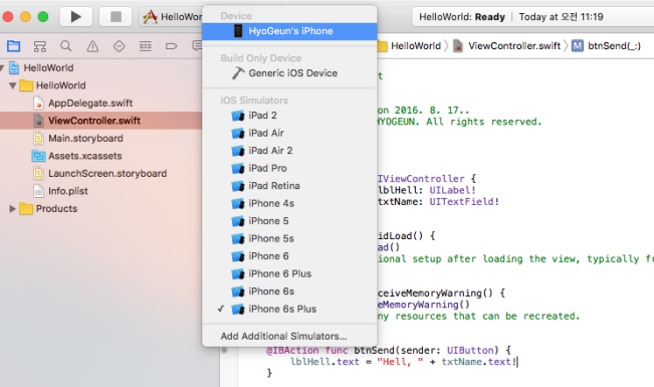Viewport: 654px width, 387px height.
Task: Open the HelloWorld scheme selector
Action: 172,17
